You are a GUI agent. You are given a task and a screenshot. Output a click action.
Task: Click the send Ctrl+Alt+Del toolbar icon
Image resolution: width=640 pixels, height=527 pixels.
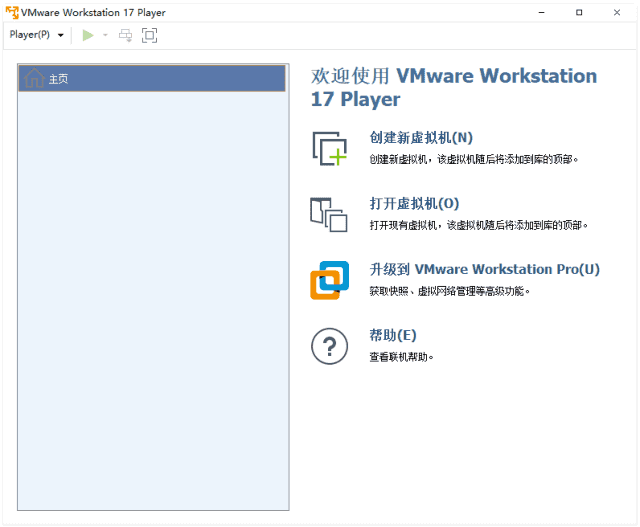click(125, 35)
